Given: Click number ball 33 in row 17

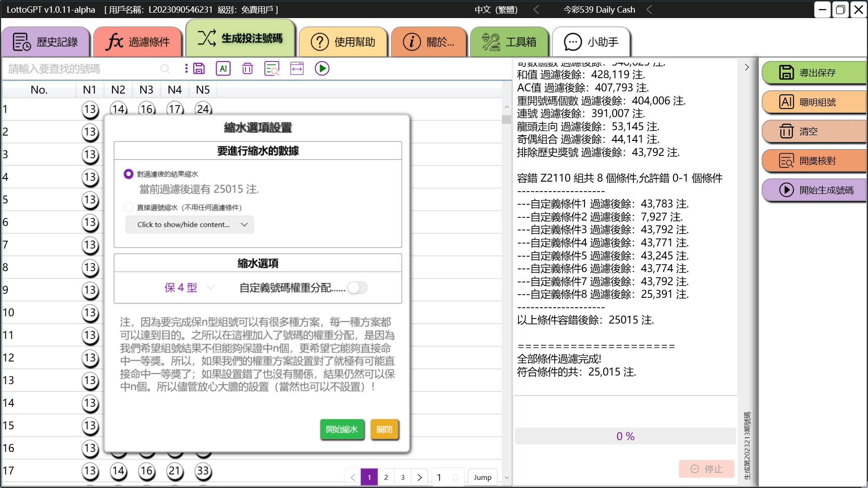Looking at the screenshot, I should pyautogui.click(x=203, y=471).
